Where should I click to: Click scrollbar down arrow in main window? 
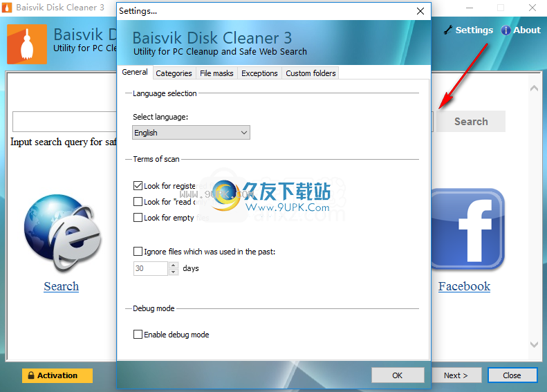[534, 344]
